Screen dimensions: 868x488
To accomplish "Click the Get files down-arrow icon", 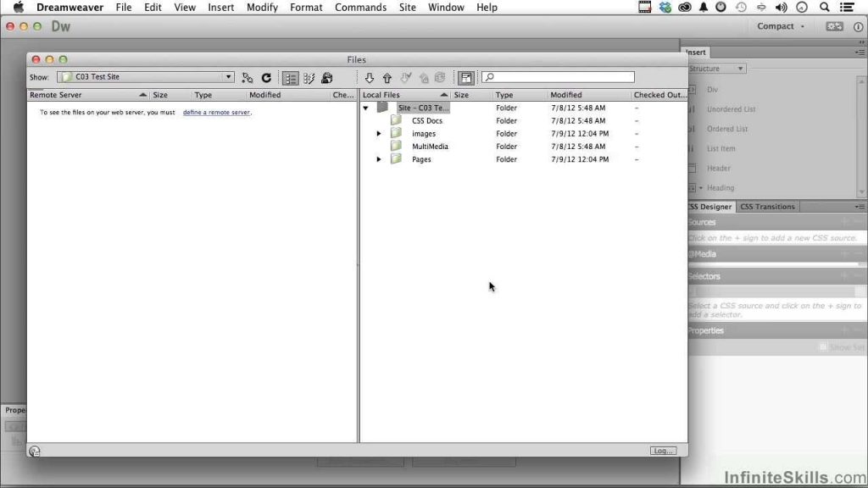I will (x=370, y=78).
